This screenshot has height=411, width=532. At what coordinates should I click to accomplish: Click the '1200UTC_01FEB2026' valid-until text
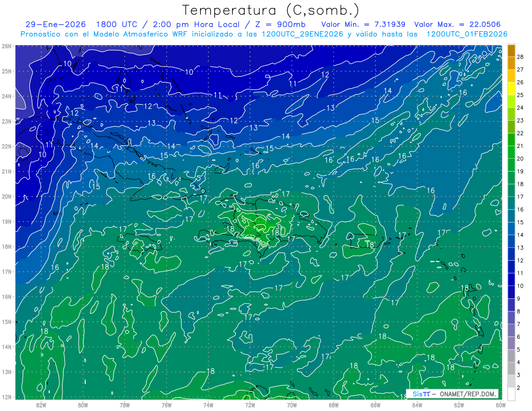click(x=467, y=34)
